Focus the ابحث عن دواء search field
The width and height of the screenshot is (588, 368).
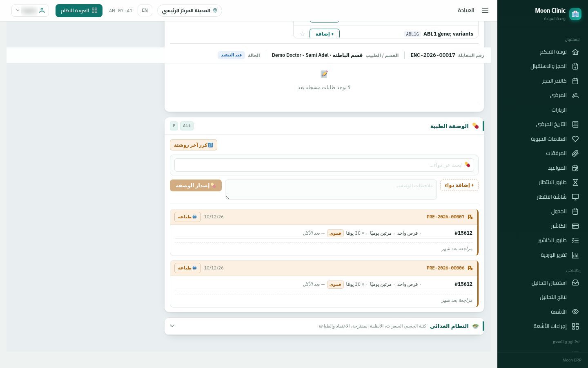pos(324,165)
